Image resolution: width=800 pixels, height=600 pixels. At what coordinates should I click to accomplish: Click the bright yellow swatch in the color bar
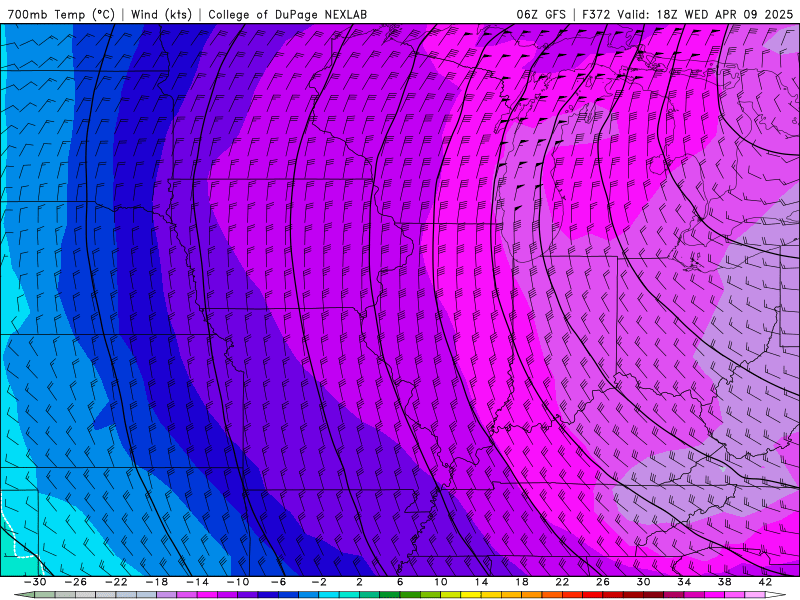coord(471,595)
